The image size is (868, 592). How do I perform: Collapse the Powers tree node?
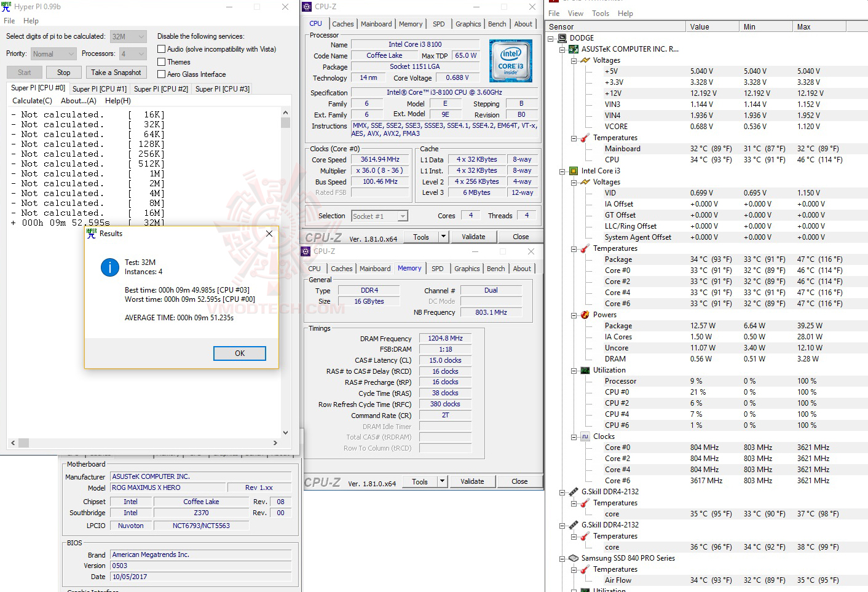click(574, 315)
